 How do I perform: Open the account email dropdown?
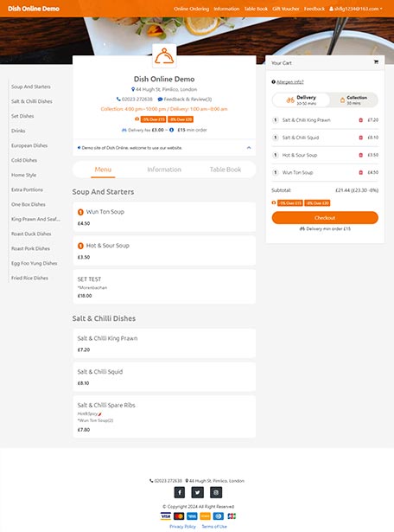click(356, 9)
